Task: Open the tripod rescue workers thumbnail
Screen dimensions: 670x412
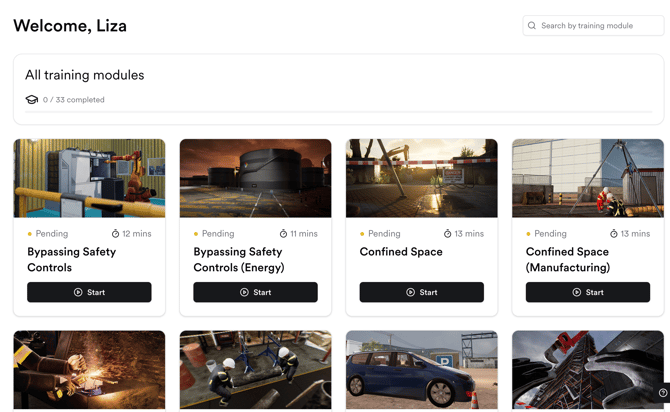Action: pos(588,178)
